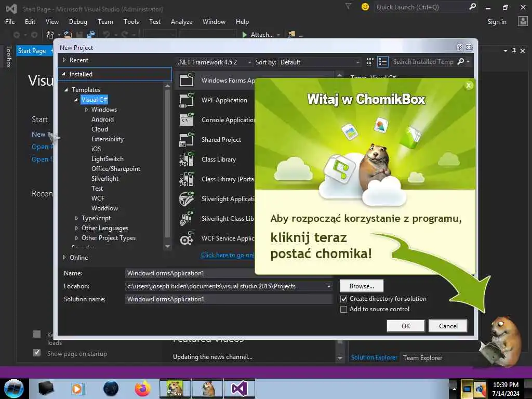Expand the TypeScript tree node
The image size is (532, 399).
[76, 218]
